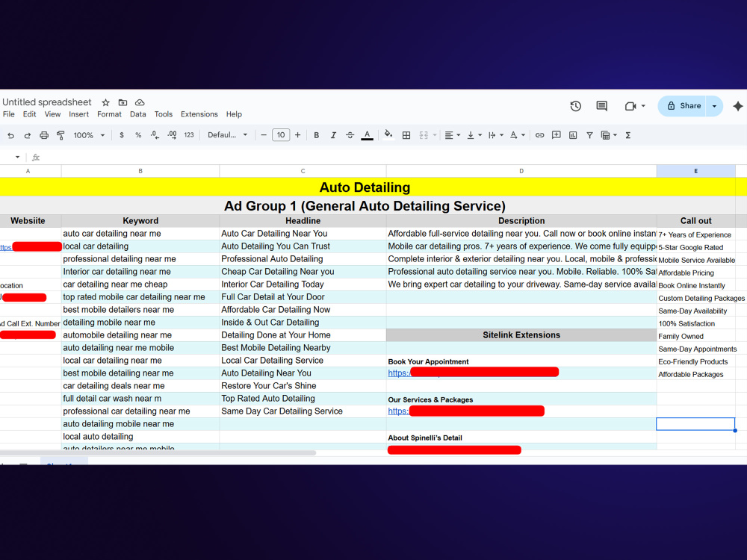Viewport: 747px width, 560px height.
Task: Open the Edit menu
Action: (x=30, y=114)
